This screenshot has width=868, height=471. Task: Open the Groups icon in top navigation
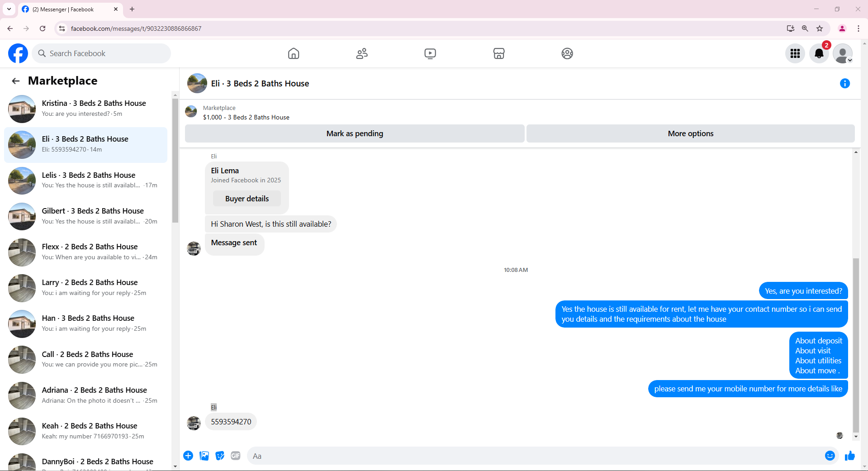tap(567, 53)
